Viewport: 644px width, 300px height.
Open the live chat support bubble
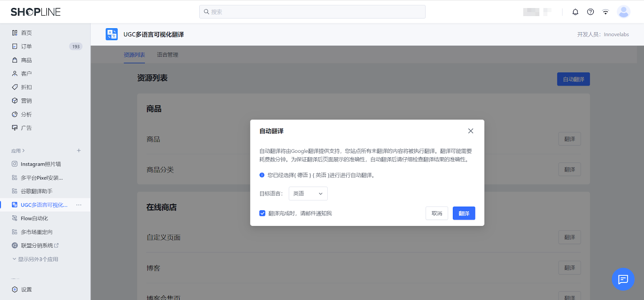point(623,279)
